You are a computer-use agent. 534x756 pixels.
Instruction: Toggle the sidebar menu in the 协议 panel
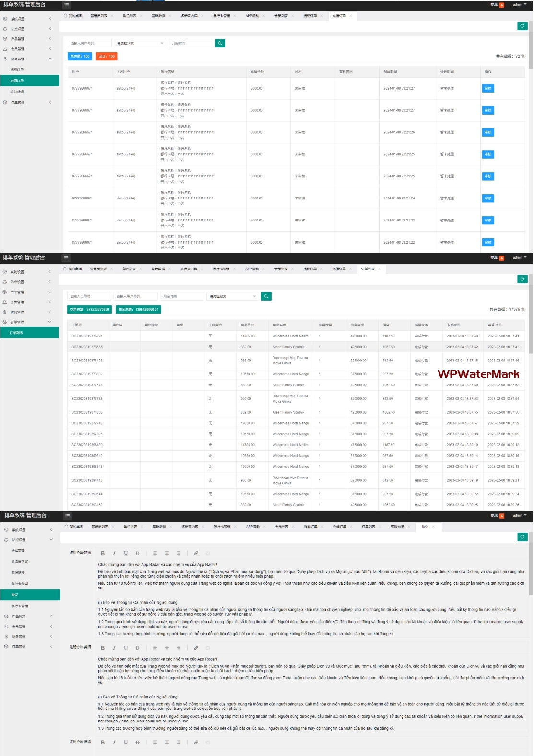(x=68, y=516)
